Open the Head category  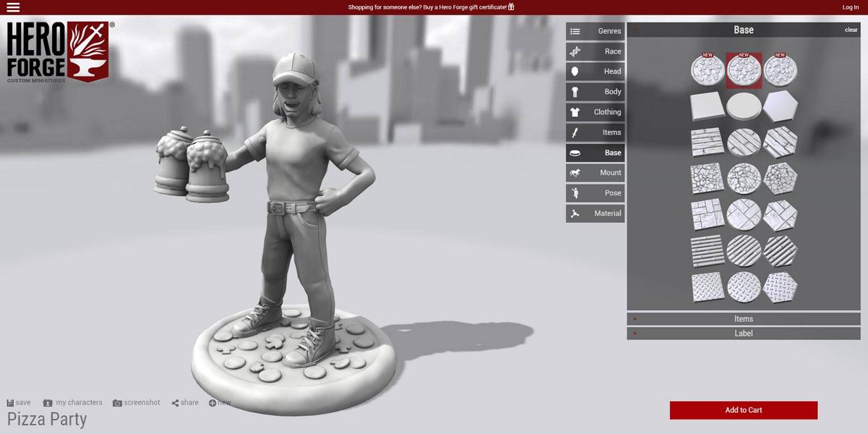click(595, 72)
